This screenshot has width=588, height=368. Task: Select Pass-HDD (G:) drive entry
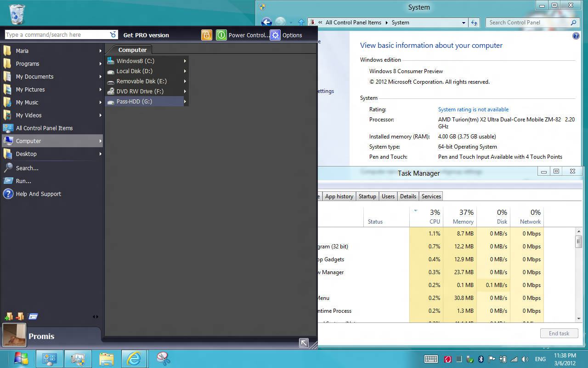pos(144,101)
